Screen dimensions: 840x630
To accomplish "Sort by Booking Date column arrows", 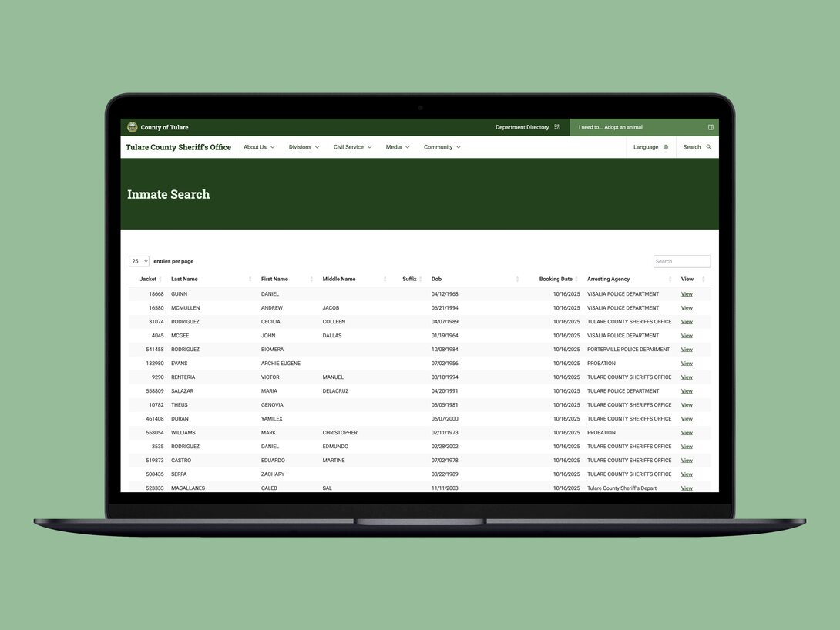I will click(576, 279).
